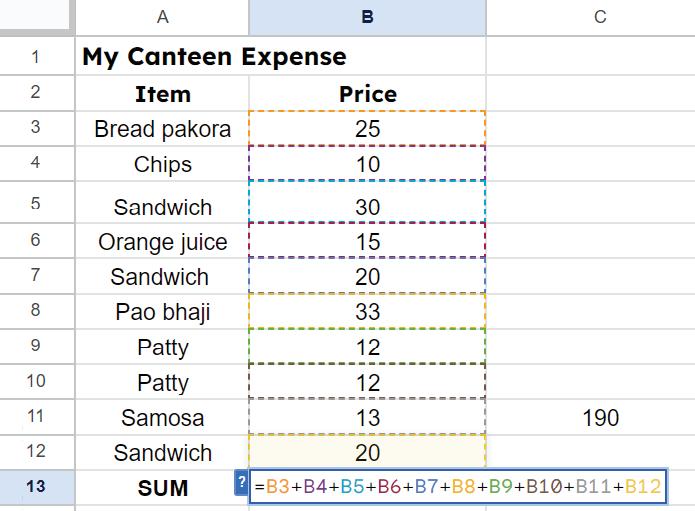This screenshot has width=695, height=511.
Task: Select the column C header
Action: tap(599, 16)
